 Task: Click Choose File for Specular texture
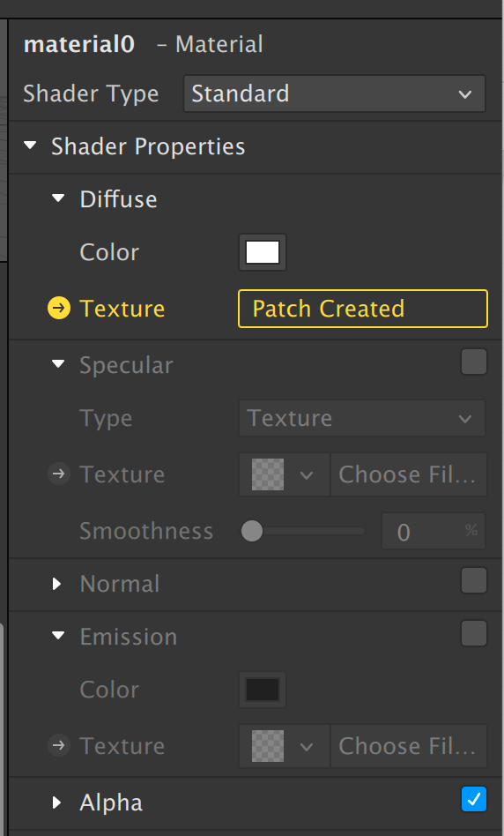(408, 474)
